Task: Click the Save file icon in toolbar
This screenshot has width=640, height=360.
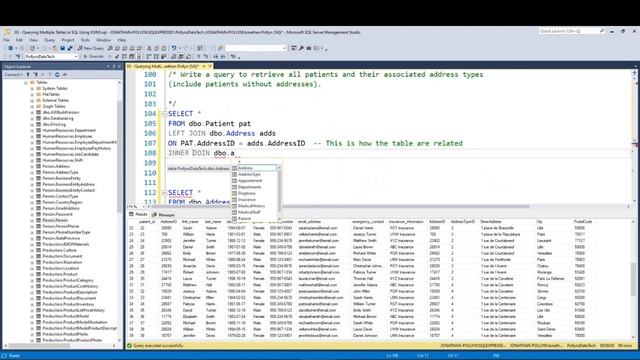Action: [62, 48]
